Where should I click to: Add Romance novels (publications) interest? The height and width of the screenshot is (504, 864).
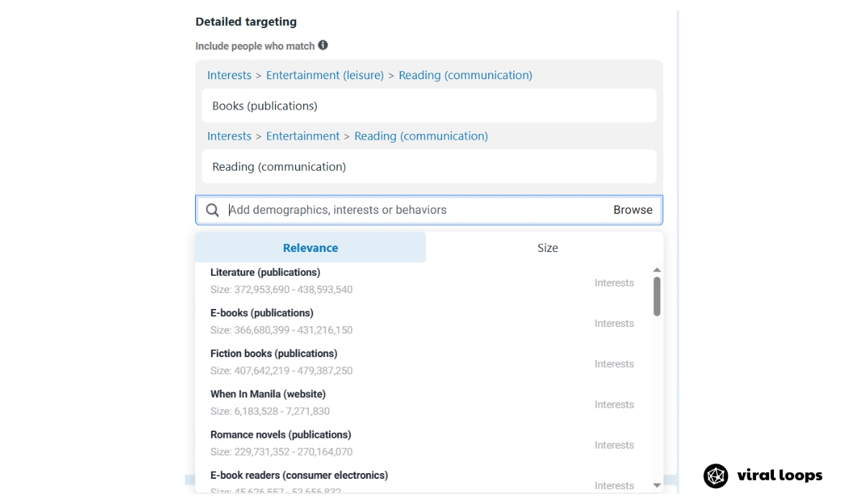423,444
